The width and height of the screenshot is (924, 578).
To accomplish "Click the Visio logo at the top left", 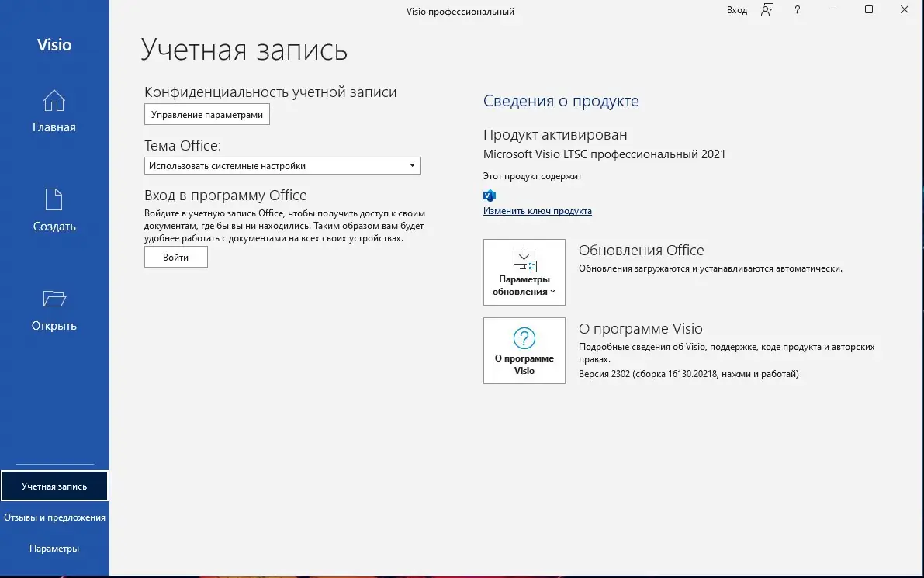I will [54, 45].
